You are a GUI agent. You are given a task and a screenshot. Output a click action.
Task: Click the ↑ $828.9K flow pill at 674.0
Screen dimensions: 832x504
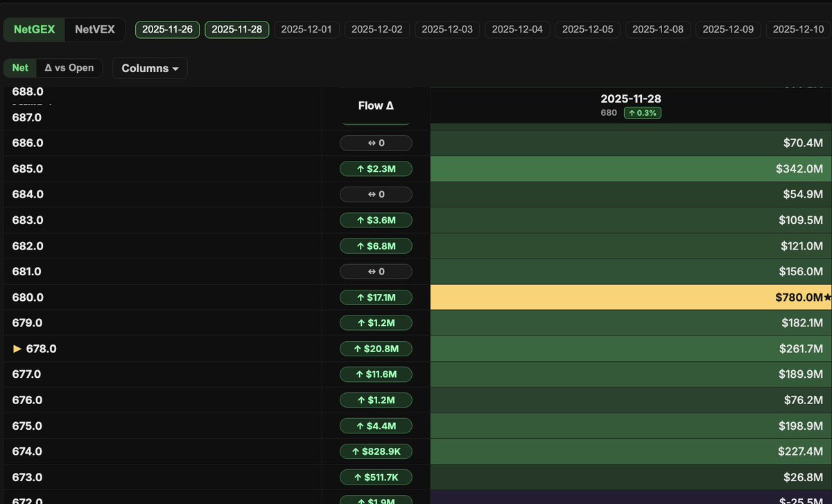point(375,451)
